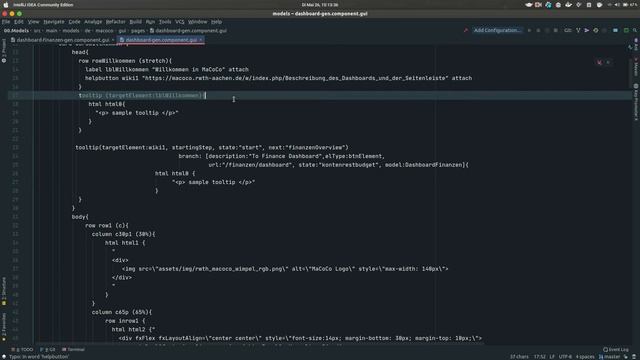Open the Maven side panel

click(636, 67)
